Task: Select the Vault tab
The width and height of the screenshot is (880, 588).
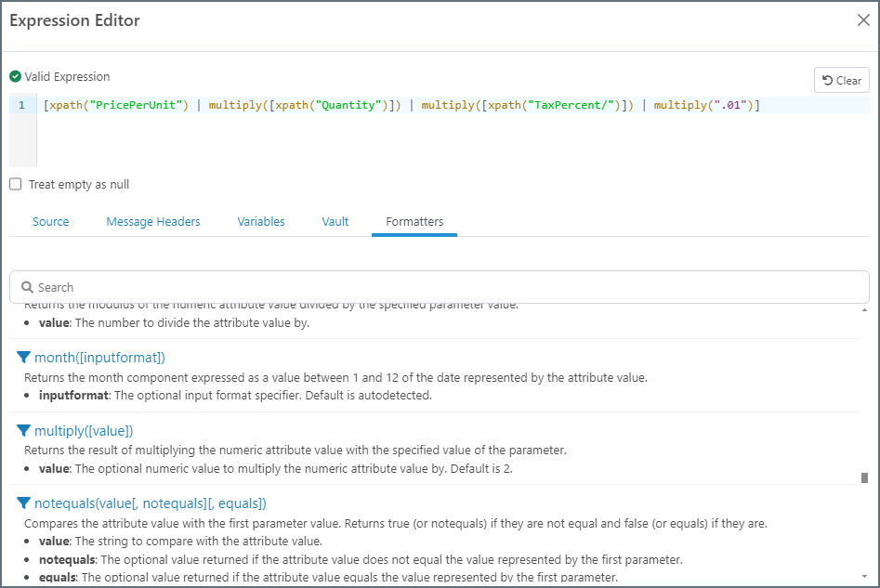Action: (x=335, y=221)
